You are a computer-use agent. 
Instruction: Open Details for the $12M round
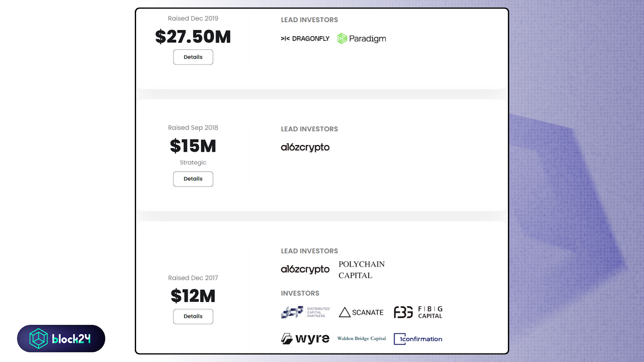click(x=193, y=317)
